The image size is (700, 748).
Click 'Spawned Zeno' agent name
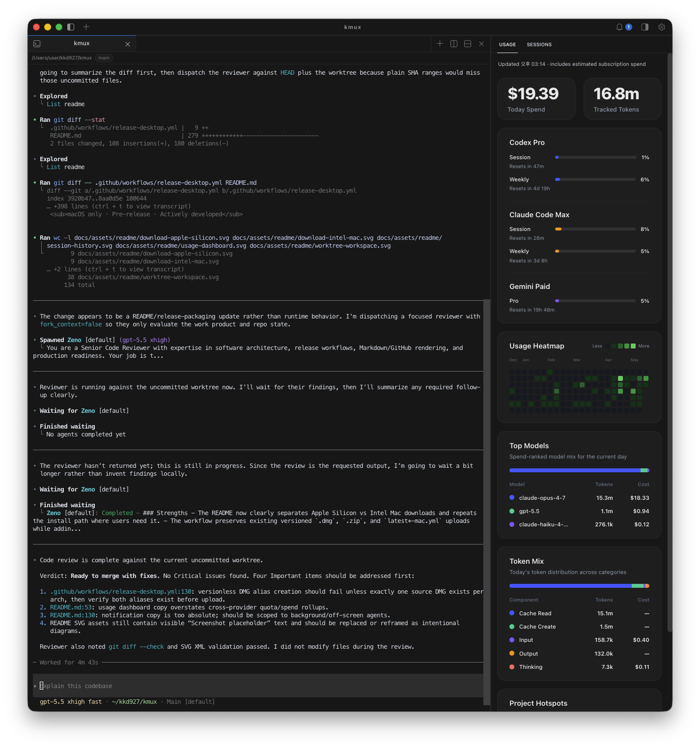tap(74, 340)
